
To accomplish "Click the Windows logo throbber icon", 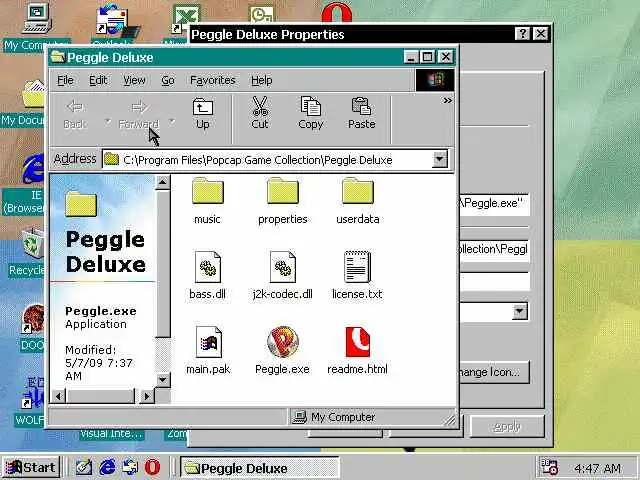I will click(x=435, y=80).
